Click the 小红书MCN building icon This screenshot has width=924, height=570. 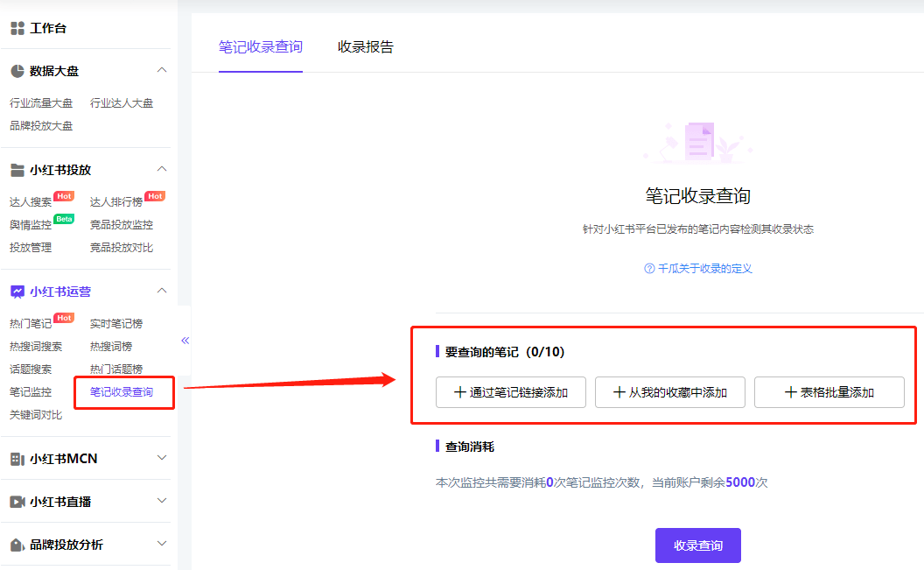[17, 459]
